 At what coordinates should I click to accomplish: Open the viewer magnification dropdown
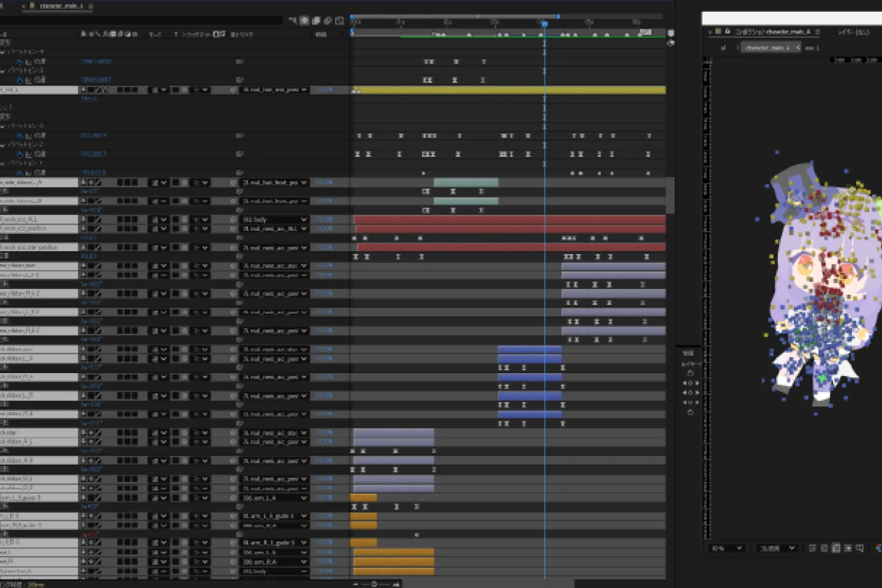pos(727,548)
